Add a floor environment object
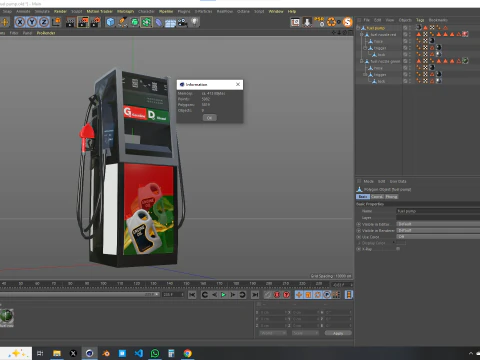Screen dimensions: 480x360 170,22
